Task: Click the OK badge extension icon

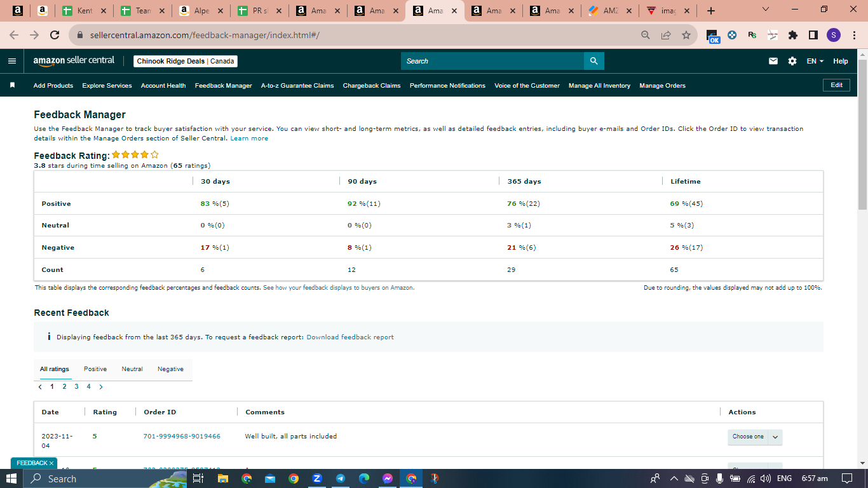Action: (713, 36)
